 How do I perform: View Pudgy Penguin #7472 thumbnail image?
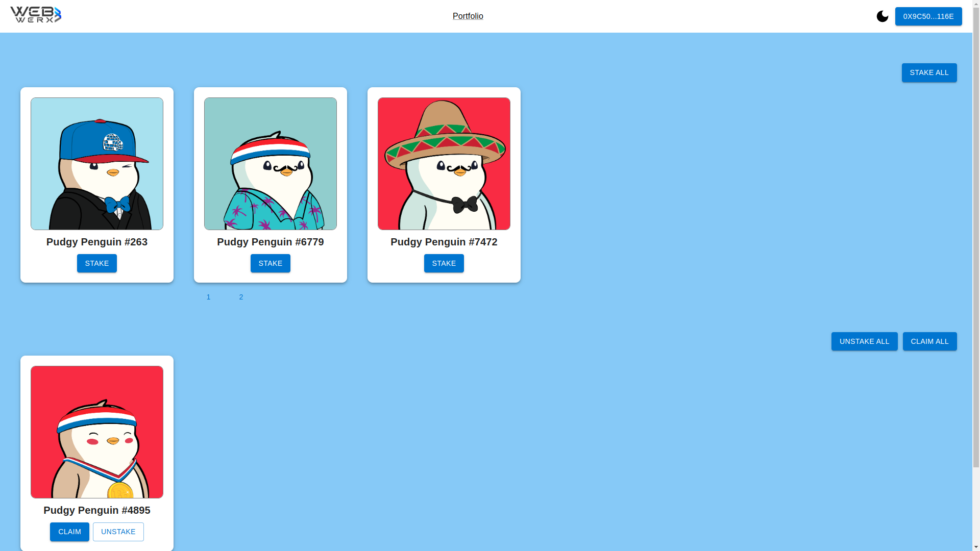(x=444, y=163)
